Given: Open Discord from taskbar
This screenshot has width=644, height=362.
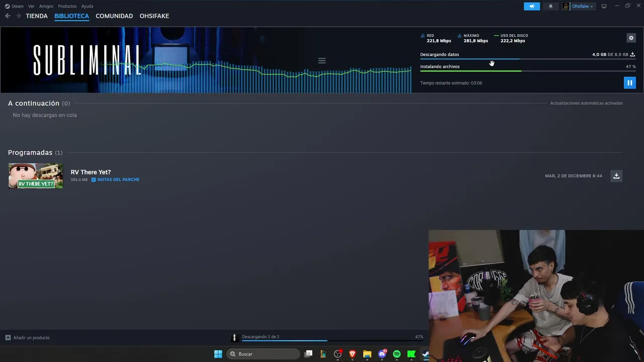Looking at the screenshot, I should coord(382,354).
